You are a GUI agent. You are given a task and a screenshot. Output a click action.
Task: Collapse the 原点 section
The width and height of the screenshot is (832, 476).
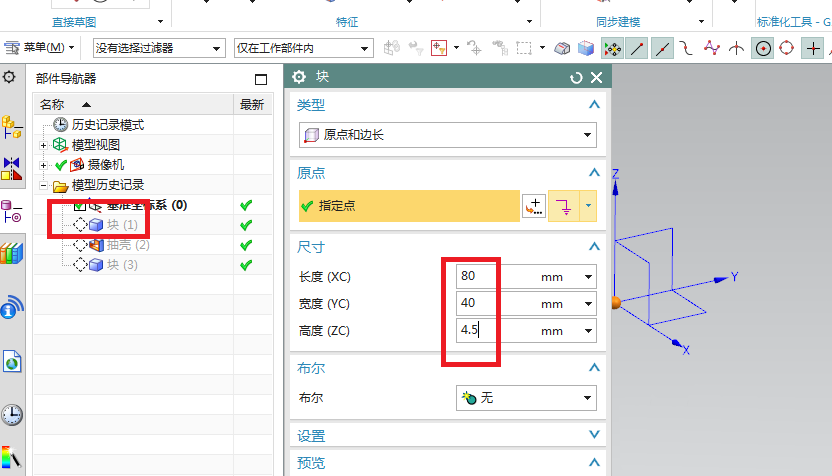click(x=594, y=172)
